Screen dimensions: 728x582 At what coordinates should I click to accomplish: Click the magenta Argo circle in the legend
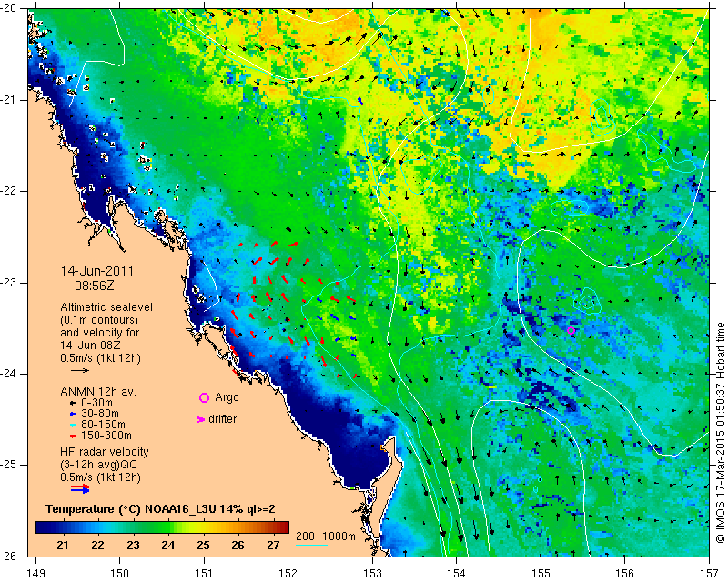(x=204, y=397)
